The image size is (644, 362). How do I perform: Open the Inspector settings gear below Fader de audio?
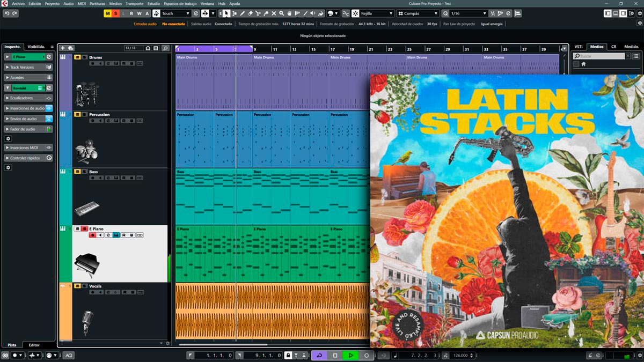coord(8,138)
